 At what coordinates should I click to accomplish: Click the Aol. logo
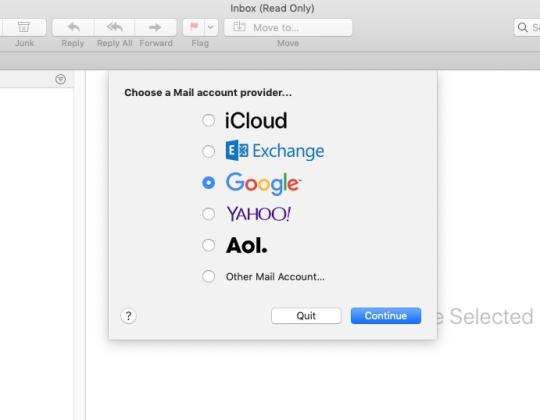247,245
